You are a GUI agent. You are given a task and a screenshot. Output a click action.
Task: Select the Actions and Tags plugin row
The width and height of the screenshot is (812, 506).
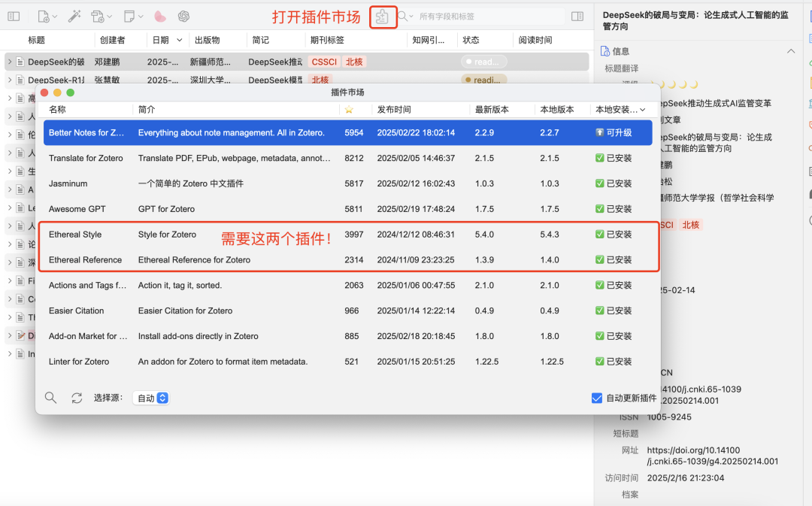tap(347, 285)
